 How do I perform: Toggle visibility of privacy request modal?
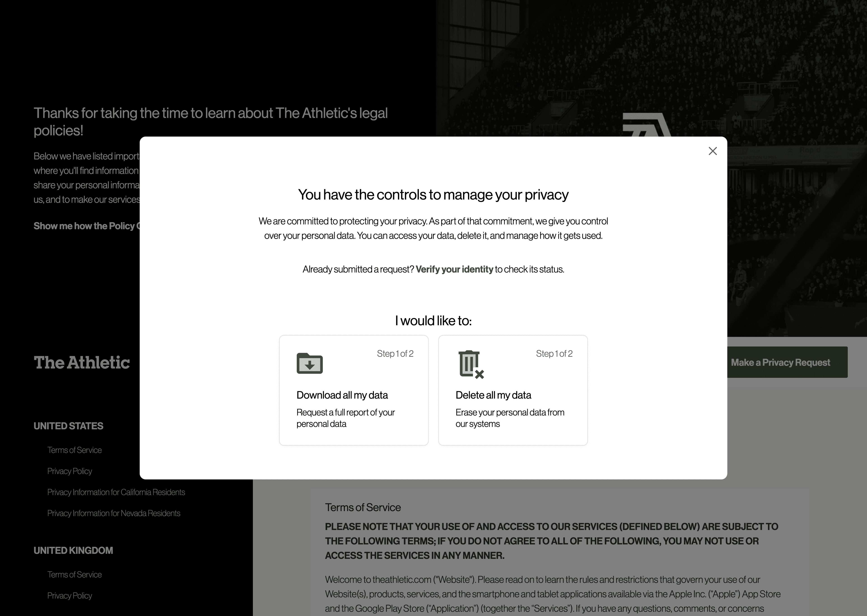pyautogui.click(x=713, y=151)
